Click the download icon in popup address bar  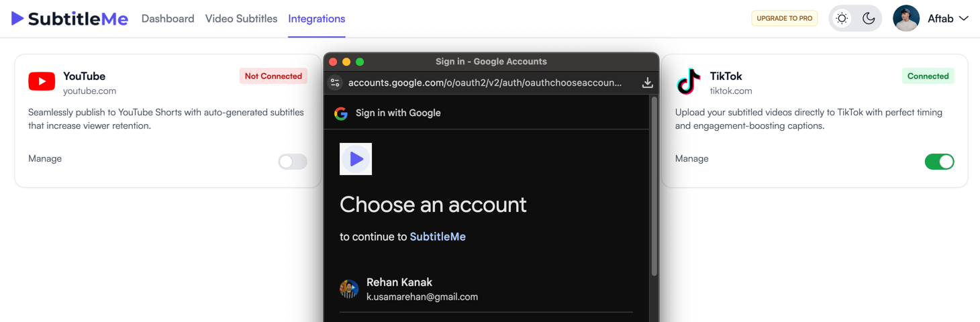[647, 83]
